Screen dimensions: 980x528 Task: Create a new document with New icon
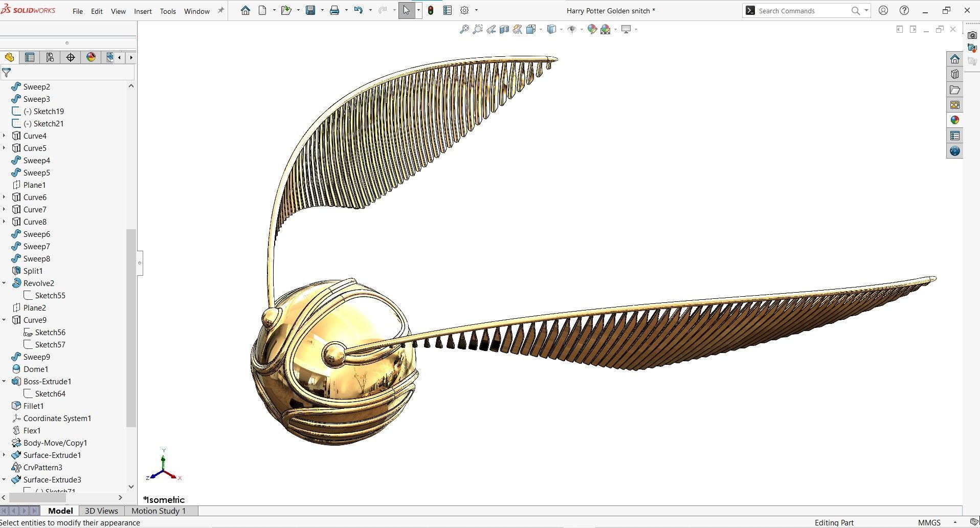[x=262, y=10]
